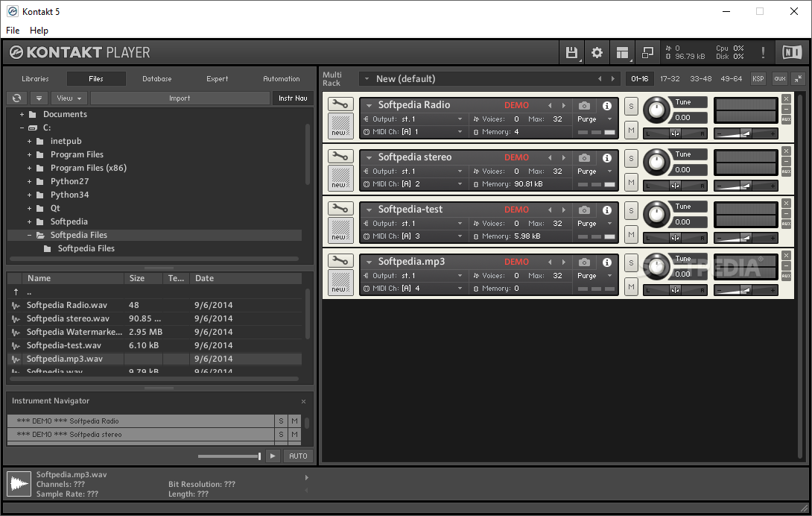Solo the Softpedia.mp3 instrument

click(631, 262)
